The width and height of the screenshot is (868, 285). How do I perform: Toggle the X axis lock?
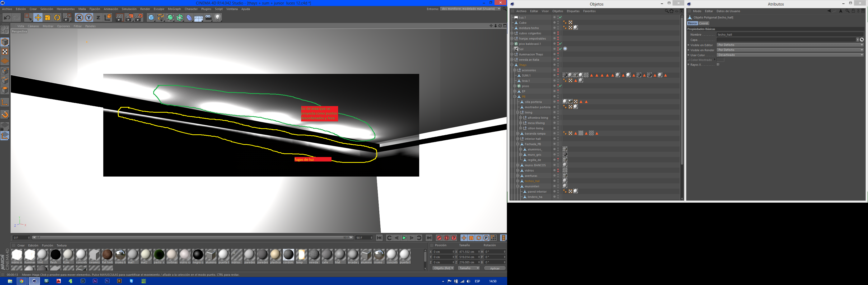coord(79,17)
